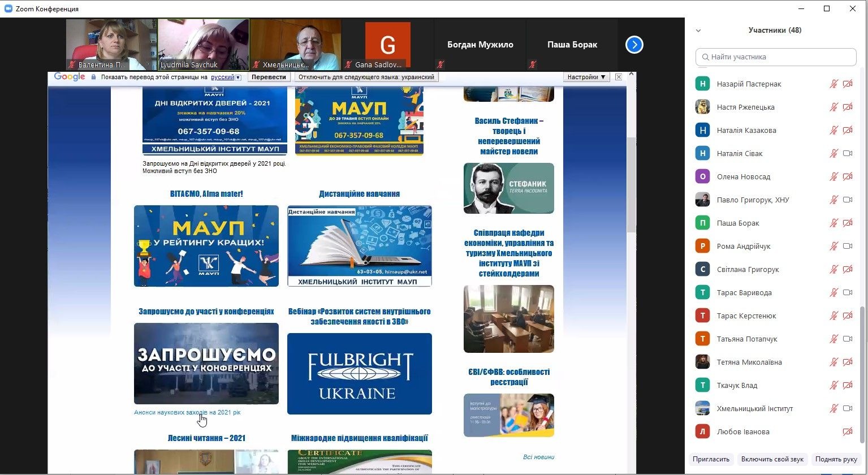Viewport: 868px width, 475px height.
Task: Click the Пригласить button
Action: click(711, 459)
